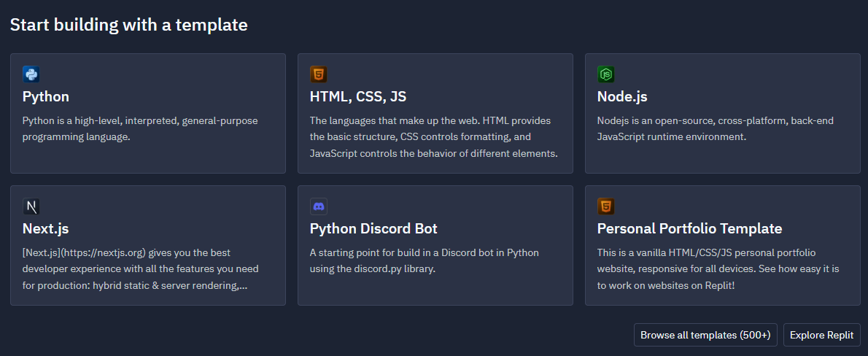Click the Next.js description mentioning nextjs.org

[142, 269]
